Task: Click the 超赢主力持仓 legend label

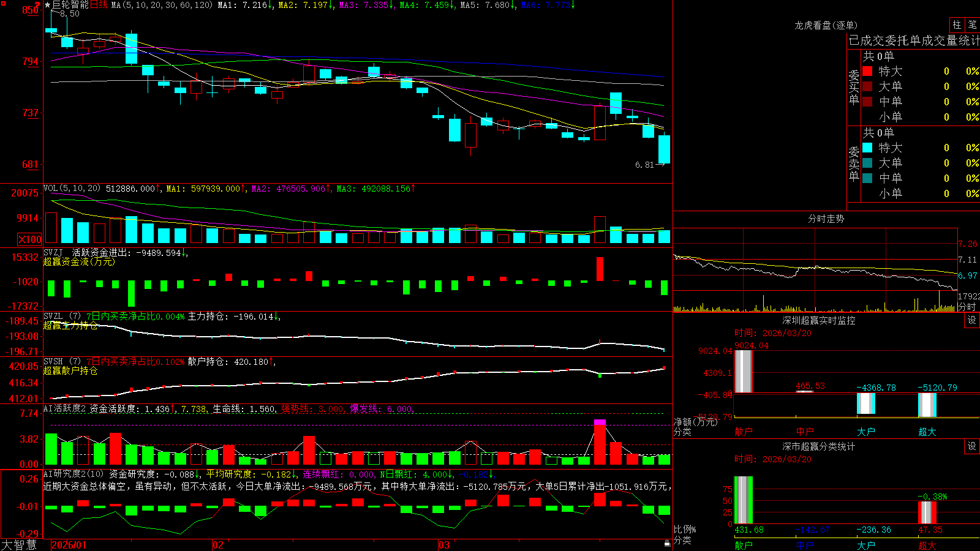Action: click(70, 325)
